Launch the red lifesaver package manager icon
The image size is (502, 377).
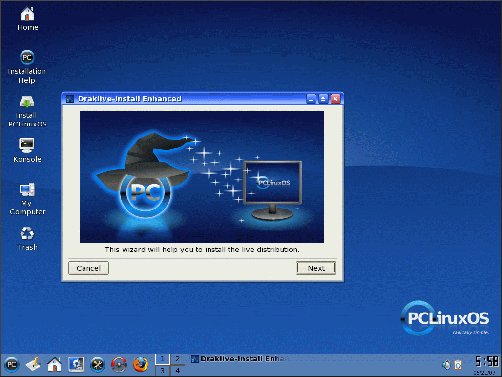tap(119, 364)
